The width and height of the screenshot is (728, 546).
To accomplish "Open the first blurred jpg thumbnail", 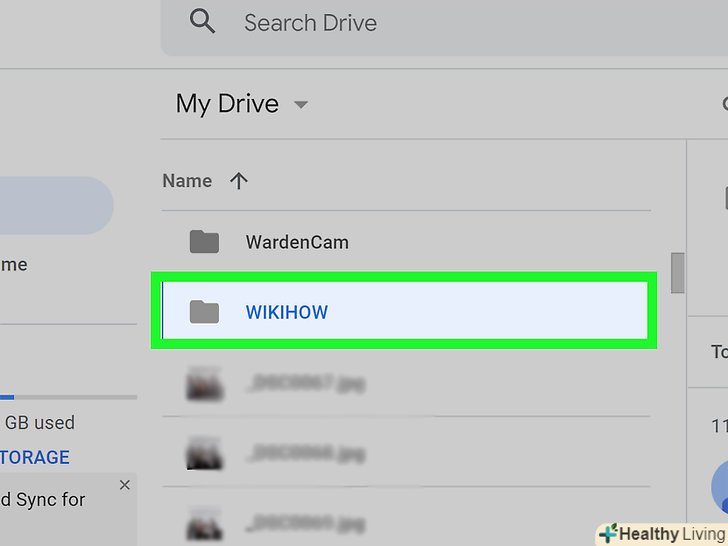I will point(205,383).
